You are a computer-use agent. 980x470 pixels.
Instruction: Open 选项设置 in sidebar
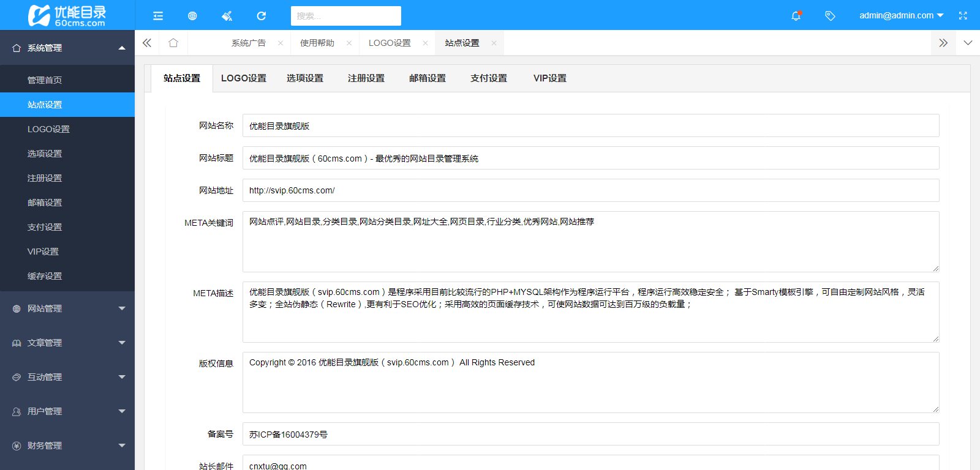(67, 154)
